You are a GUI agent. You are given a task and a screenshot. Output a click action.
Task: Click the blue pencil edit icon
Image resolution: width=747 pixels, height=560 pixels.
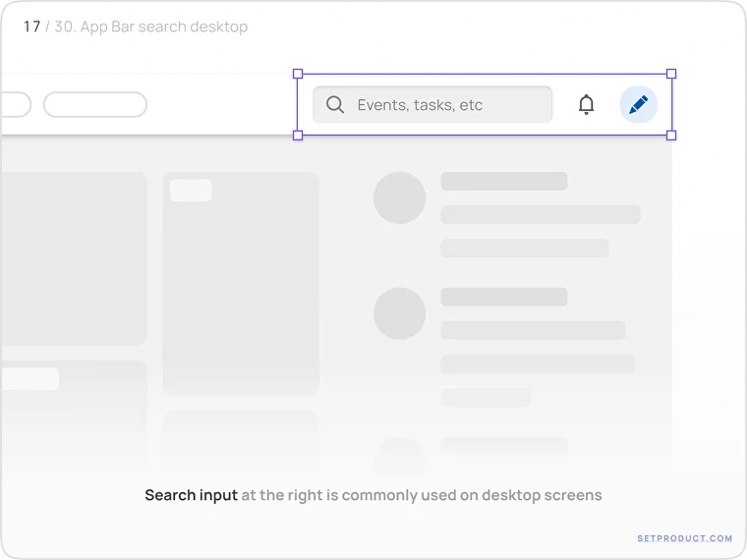[638, 104]
